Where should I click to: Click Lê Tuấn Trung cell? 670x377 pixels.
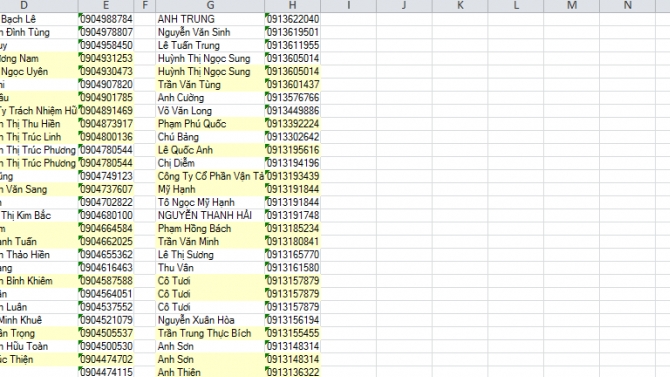point(210,45)
